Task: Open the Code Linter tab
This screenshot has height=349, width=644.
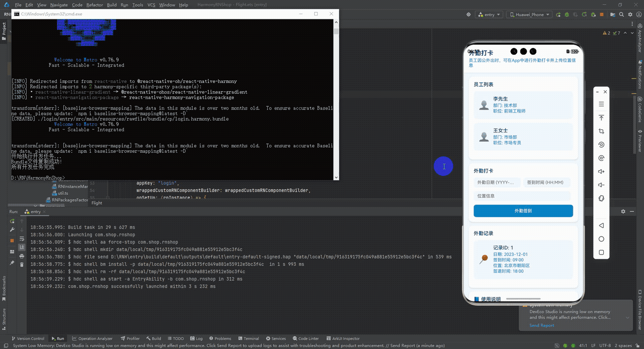Action: pos(305,338)
